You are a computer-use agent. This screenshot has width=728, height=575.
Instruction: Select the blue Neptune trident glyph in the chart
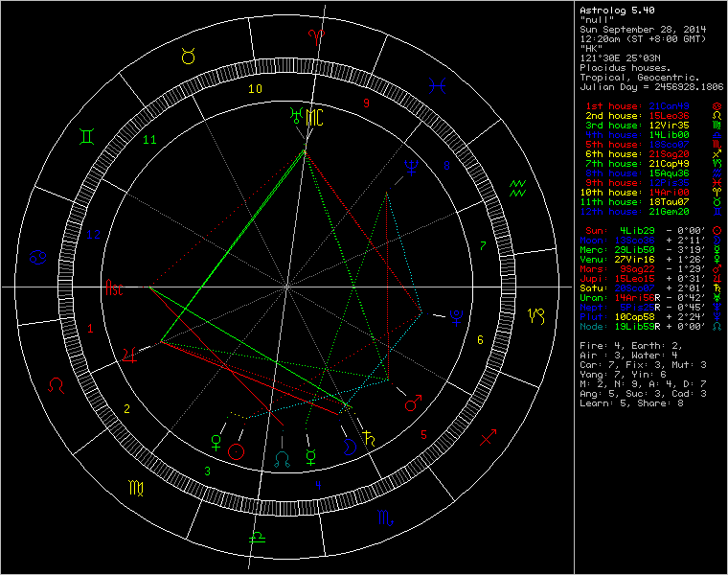coord(411,168)
